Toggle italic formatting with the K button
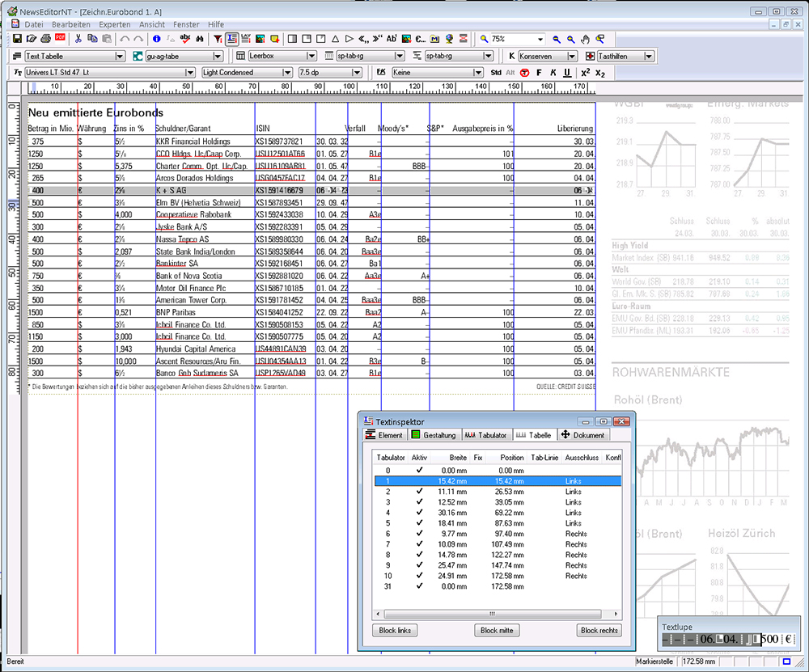The width and height of the screenshot is (809, 672). pyautogui.click(x=553, y=73)
